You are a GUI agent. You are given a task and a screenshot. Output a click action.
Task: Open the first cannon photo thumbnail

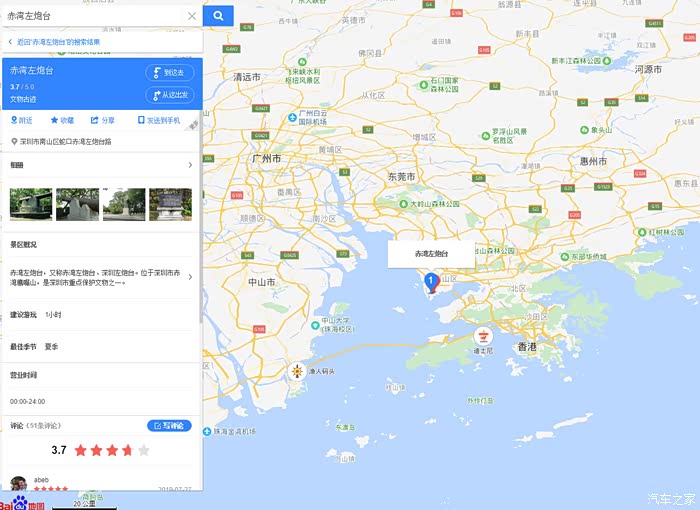pos(31,204)
